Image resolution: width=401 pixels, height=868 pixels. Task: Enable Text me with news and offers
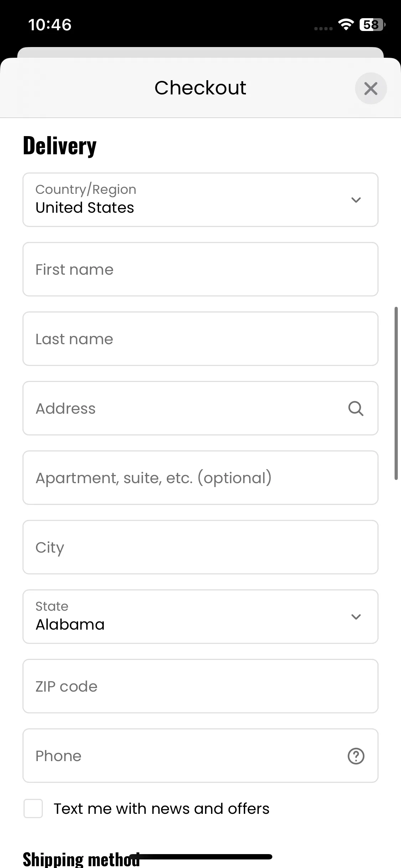coord(33,808)
